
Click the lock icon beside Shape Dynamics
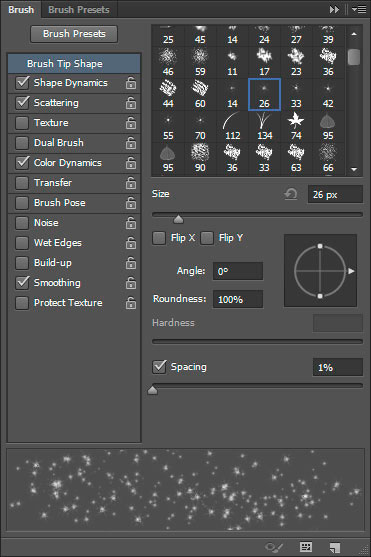(130, 83)
